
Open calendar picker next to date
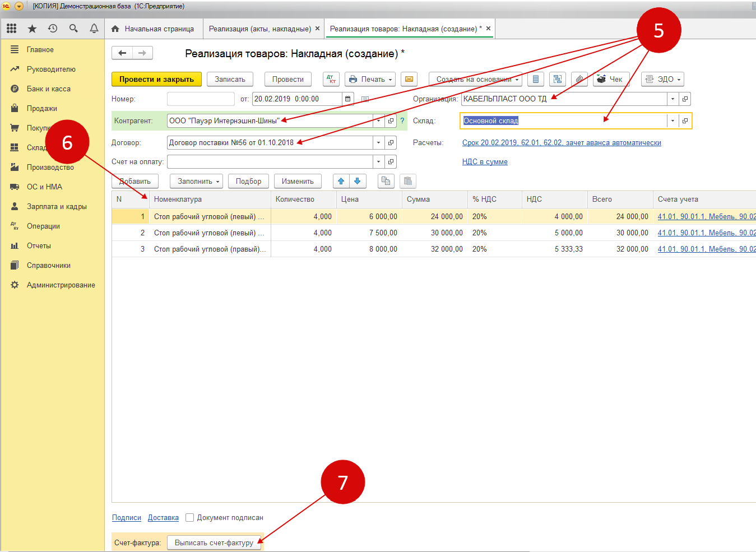tap(348, 99)
